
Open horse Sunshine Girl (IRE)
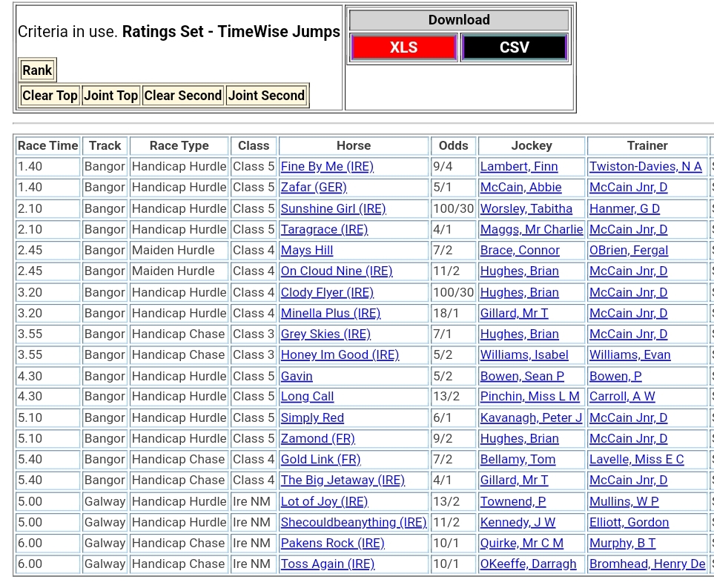(x=333, y=209)
